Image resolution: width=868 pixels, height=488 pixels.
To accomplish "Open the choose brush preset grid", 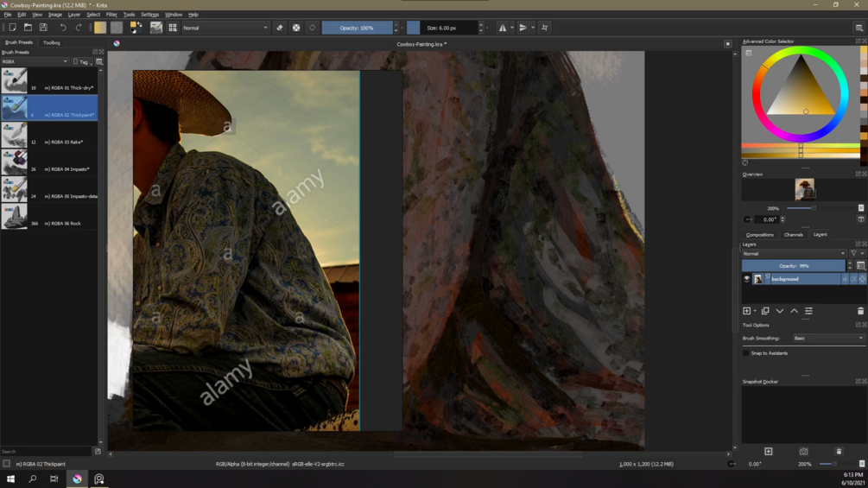I will (x=173, y=27).
